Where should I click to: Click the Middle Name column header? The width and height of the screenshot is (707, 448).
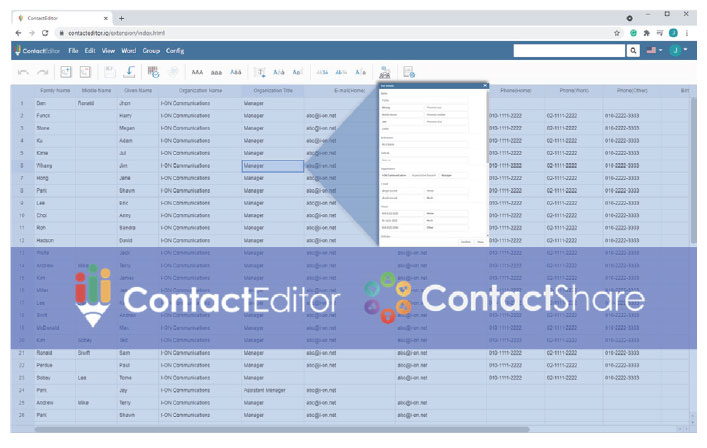click(96, 91)
